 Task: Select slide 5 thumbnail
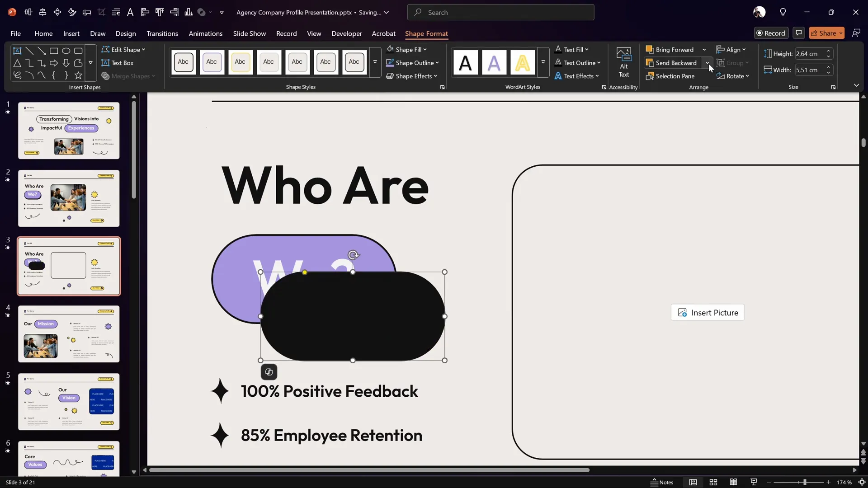point(69,401)
